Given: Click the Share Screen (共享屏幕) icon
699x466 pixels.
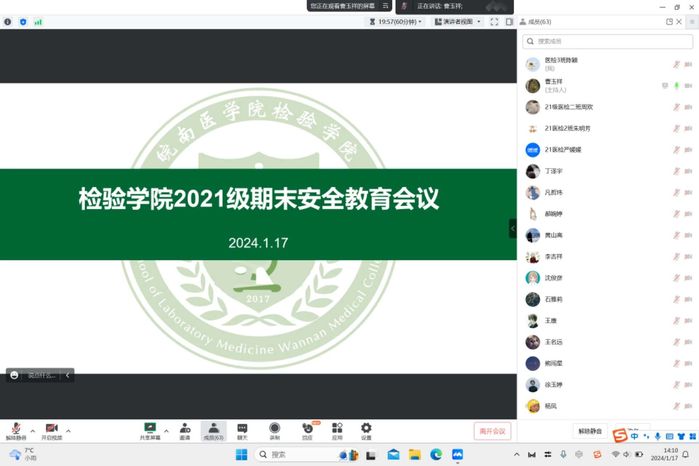Looking at the screenshot, I should [x=150, y=430].
